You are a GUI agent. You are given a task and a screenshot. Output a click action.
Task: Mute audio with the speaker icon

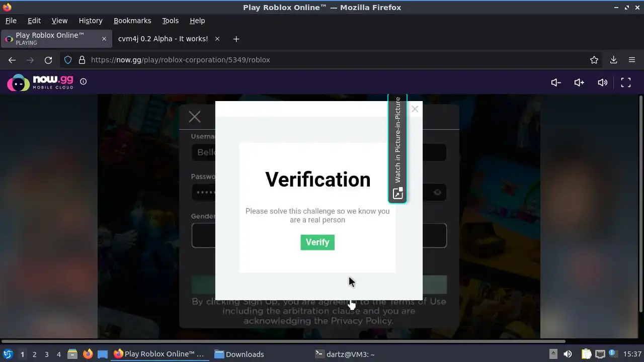coord(602,82)
